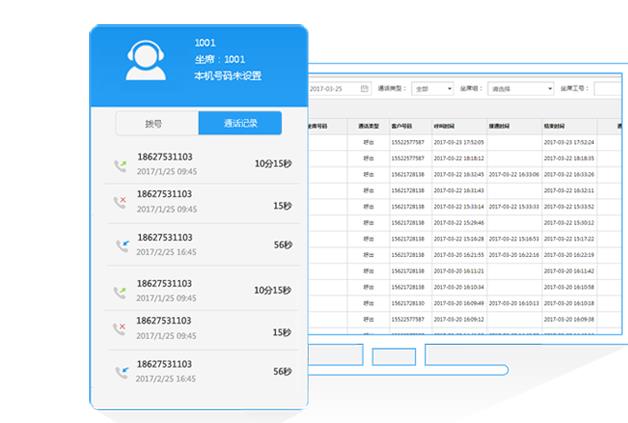Click the second missed call icon (15秒)
The width and height of the screenshot is (628, 423).
[121, 329]
